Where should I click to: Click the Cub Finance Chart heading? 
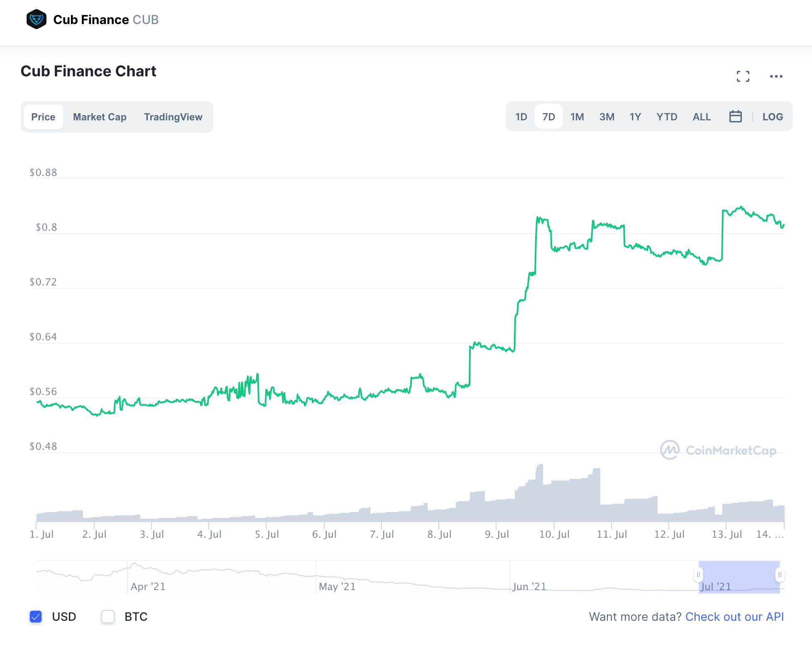pos(88,71)
